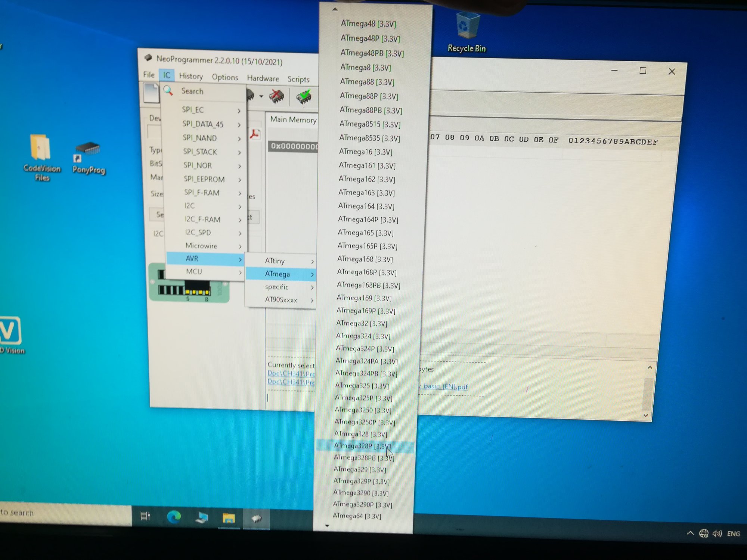Image resolution: width=747 pixels, height=560 pixels.
Task: Launch the PonyProg desktop shortcut
Action: 89,158
